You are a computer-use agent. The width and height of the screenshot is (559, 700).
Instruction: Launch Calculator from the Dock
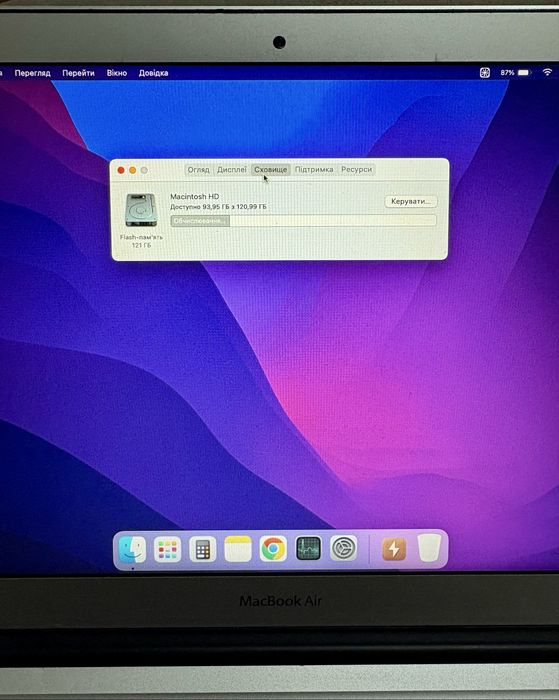tap(203, 549)
